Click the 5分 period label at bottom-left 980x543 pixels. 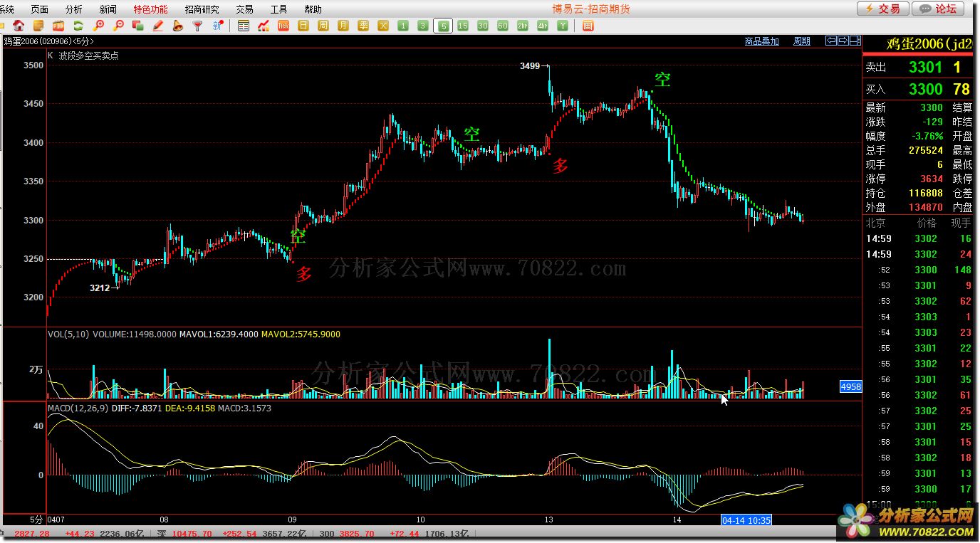coord(36,520)
